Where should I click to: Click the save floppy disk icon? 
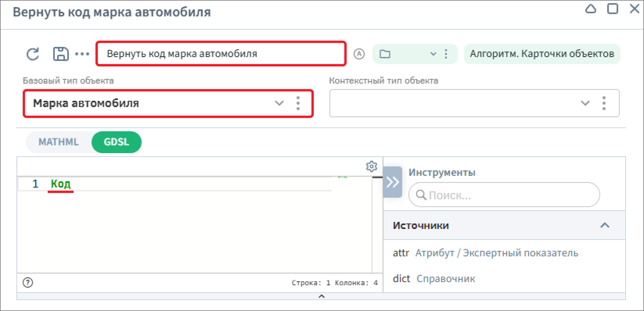click(x=61, y=54)
